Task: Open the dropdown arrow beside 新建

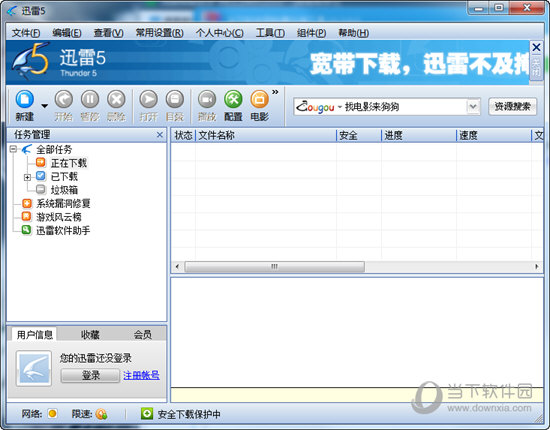Action: tap(44, 106)
